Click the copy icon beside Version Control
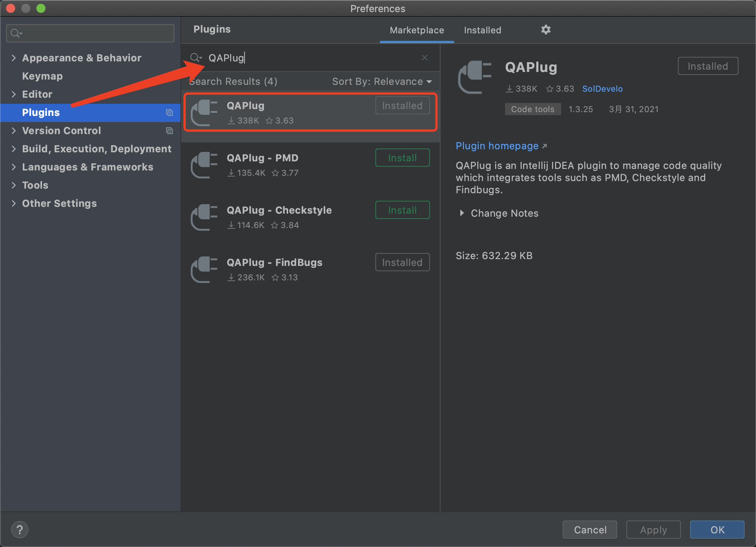 point(169,131)
